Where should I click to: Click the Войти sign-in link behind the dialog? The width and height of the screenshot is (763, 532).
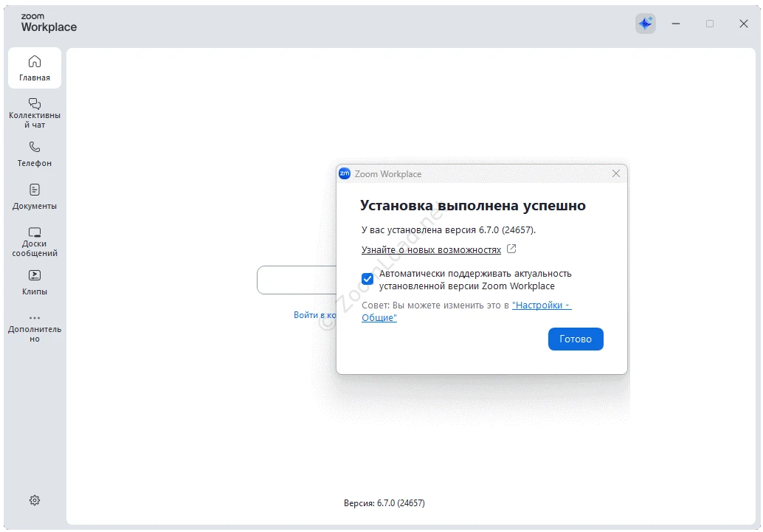314,315
